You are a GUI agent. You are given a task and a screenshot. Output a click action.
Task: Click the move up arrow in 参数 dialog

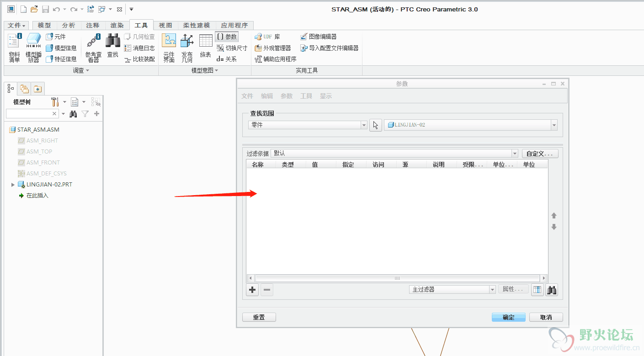click(x=554, y=216)
